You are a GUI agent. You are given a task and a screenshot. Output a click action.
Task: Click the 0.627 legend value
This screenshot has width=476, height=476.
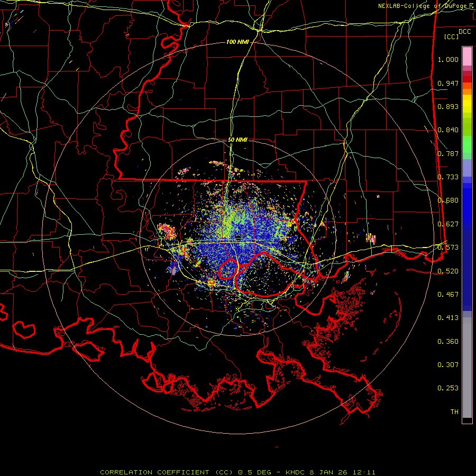(x=448, y=224)
